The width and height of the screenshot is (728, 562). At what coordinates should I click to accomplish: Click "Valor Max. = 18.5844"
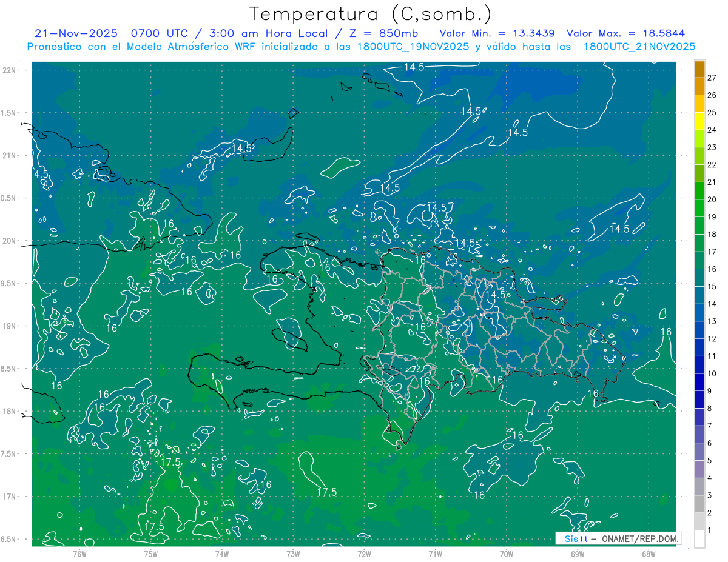[x=626, y=33]
